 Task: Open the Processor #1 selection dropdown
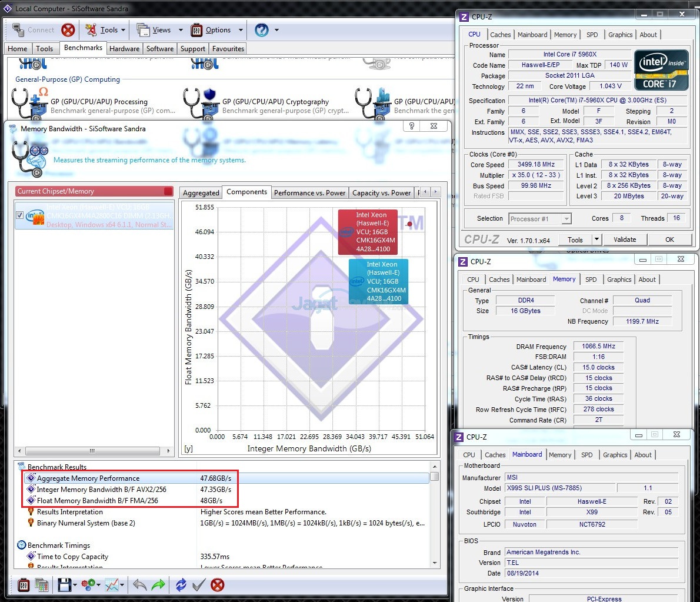[539, 219]
